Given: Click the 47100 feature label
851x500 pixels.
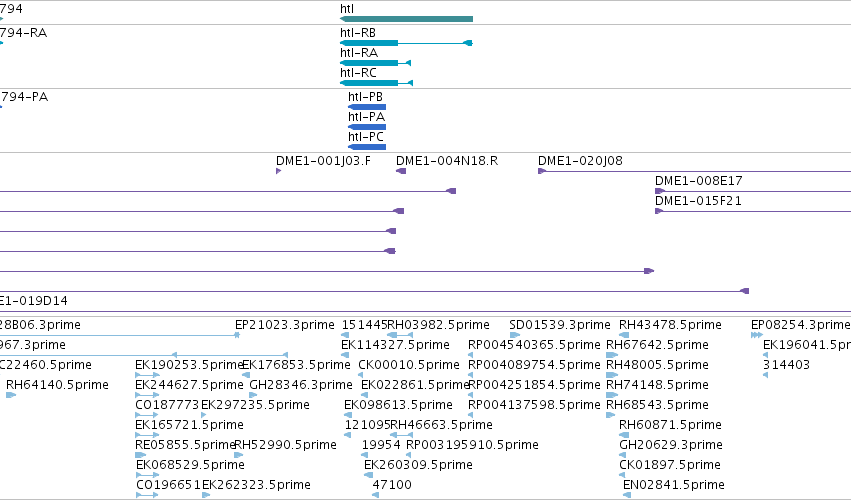Looking at the screenshot, I should [392, 485].
